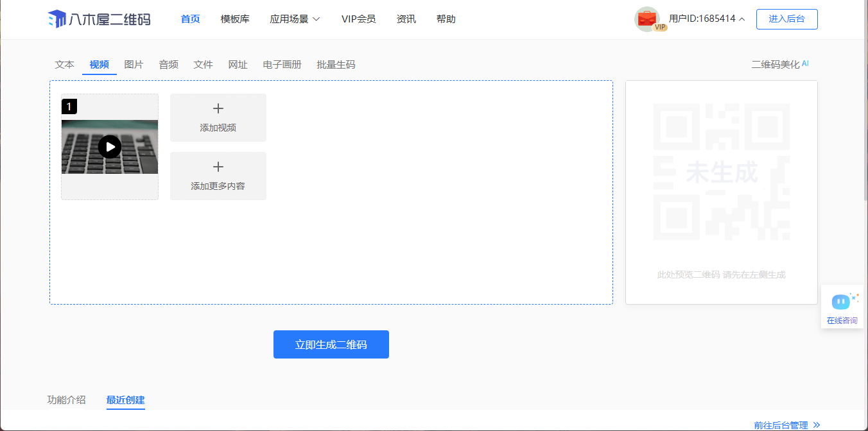Open the 在线咨询 chat robot icon

click(841, 301)
